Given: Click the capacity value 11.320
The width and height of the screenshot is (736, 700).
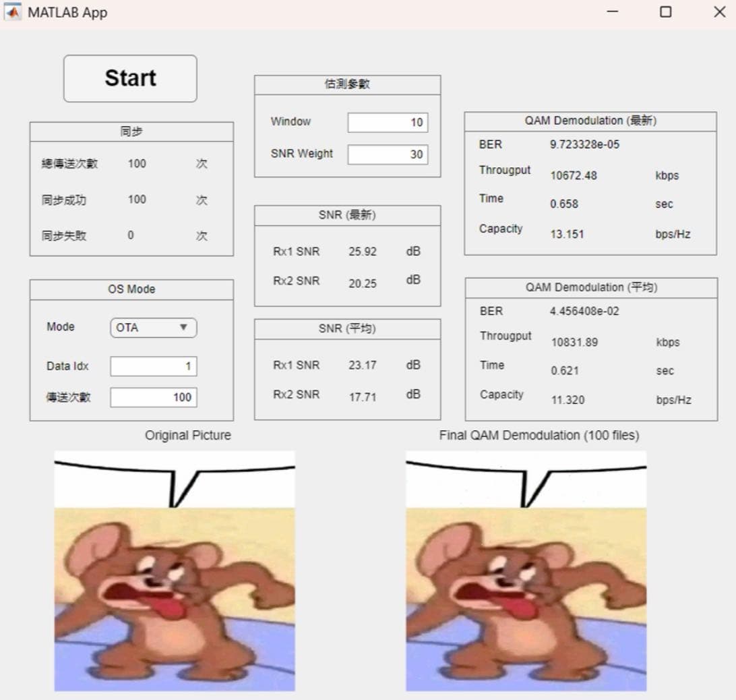Looking at the screenshot, I should pyautogui.click(x=568, y=400).
